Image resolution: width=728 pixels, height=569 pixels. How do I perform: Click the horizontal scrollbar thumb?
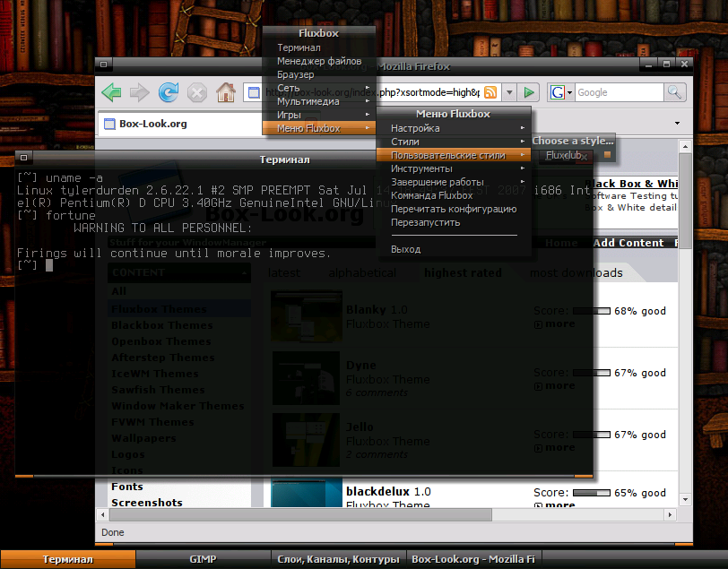point(300,514)
